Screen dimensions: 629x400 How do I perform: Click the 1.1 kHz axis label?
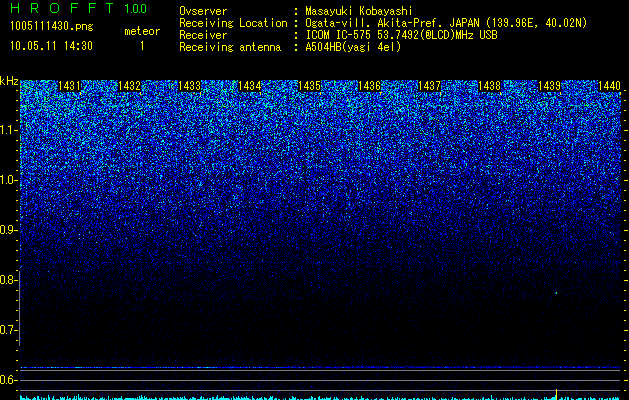9,130
